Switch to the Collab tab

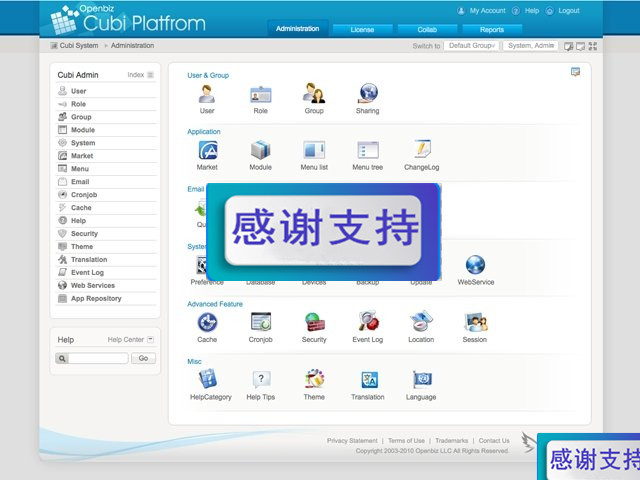427,29
